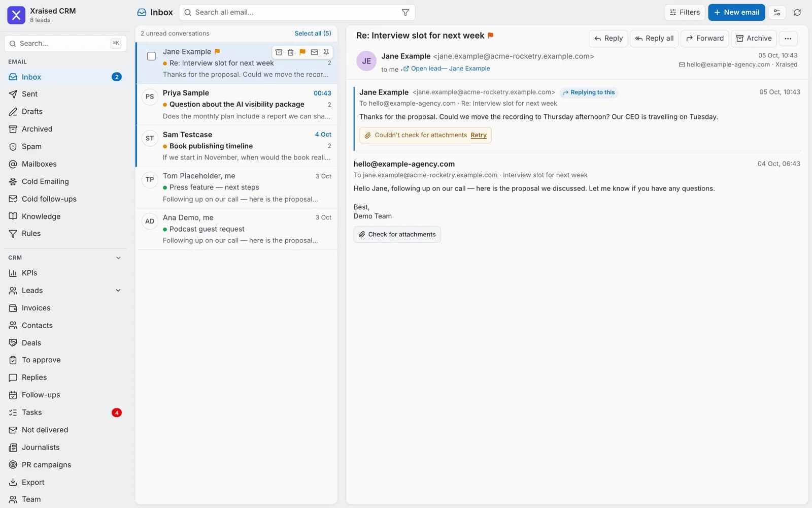Viewport: 812px width, 508px height.
Task: Focus the Search all email field
Action: tap(297, 12)
